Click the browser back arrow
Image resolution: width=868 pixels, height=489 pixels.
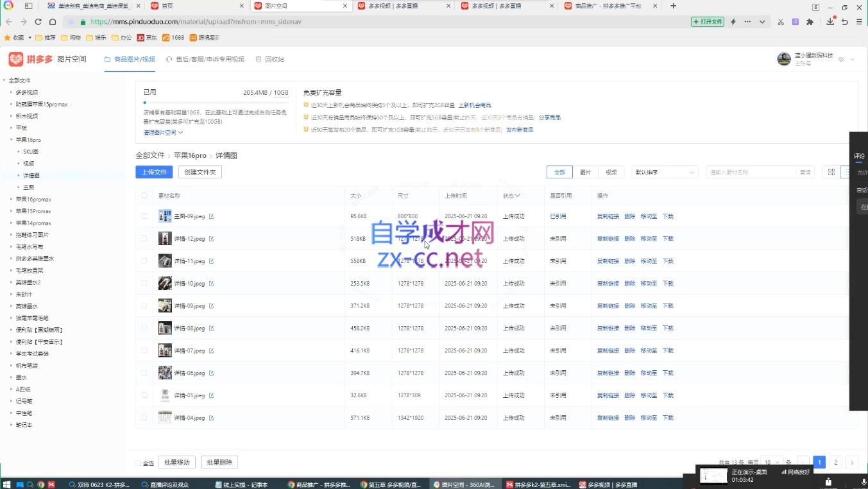[x=8, y=22]
